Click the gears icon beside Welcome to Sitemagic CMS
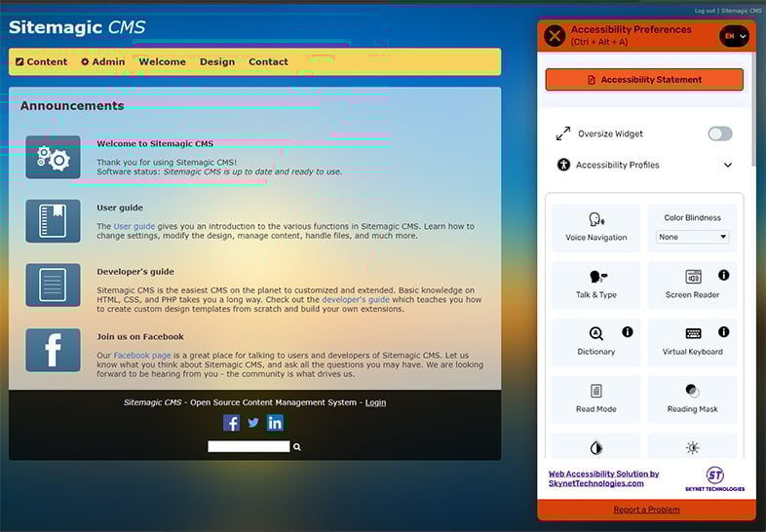The image size is (766, 532). [54, 157]
